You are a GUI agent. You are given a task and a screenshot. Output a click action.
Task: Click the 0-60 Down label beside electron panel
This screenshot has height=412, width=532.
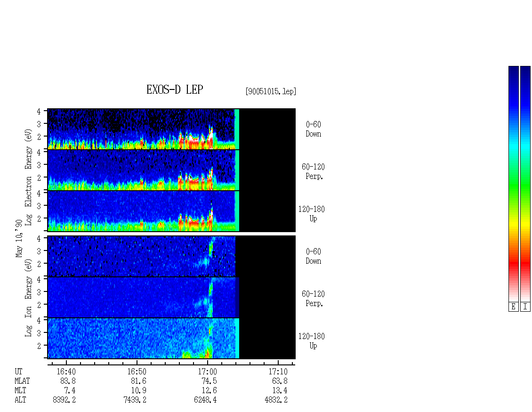point(313,129)
